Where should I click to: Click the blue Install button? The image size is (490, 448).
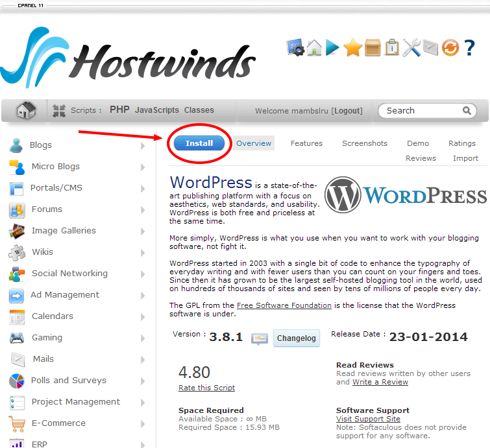(199, 143)
